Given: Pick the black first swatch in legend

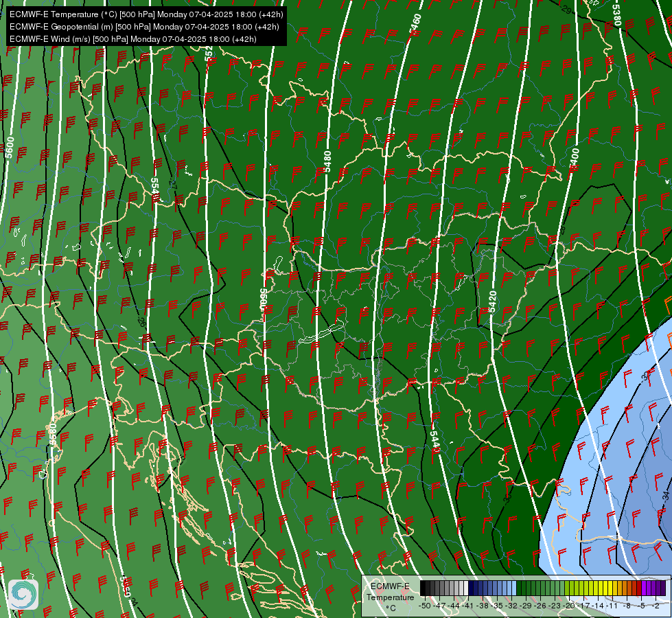Looking at the screenshot, I should [x=423, y=588].
